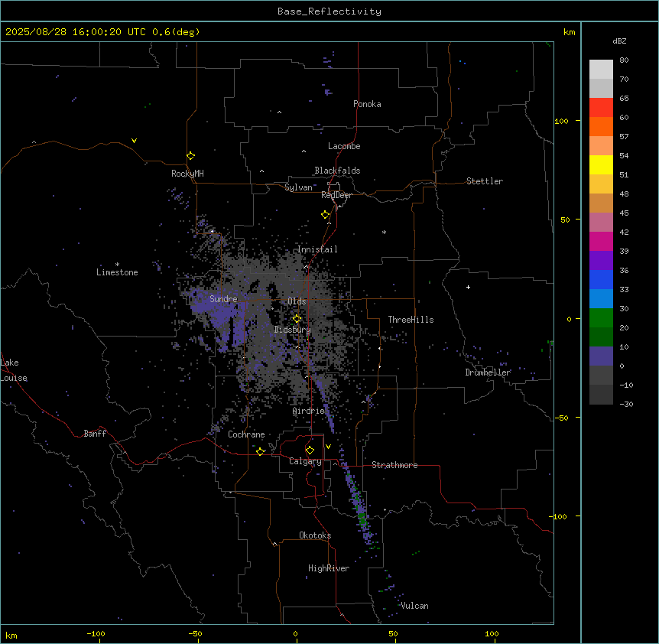Select the -100 tick on bottom axis

pyautogui.click(x=96, y=634)
